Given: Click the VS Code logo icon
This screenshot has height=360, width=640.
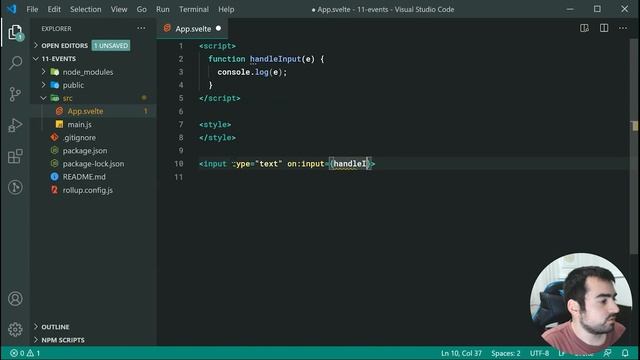Looking at the screenshot, I should coord(11,9).
